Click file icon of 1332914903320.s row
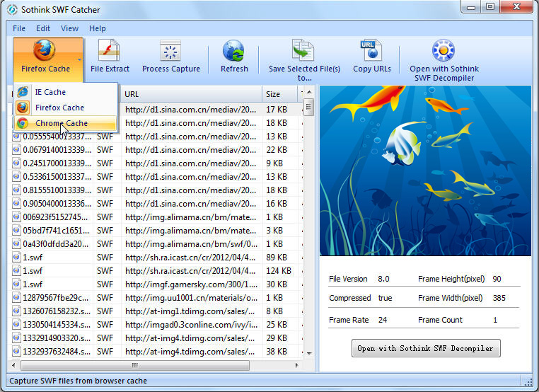Image resolution: width=539 pixels, height=392 pixels. pyautogui.click(x=16, y=338)
